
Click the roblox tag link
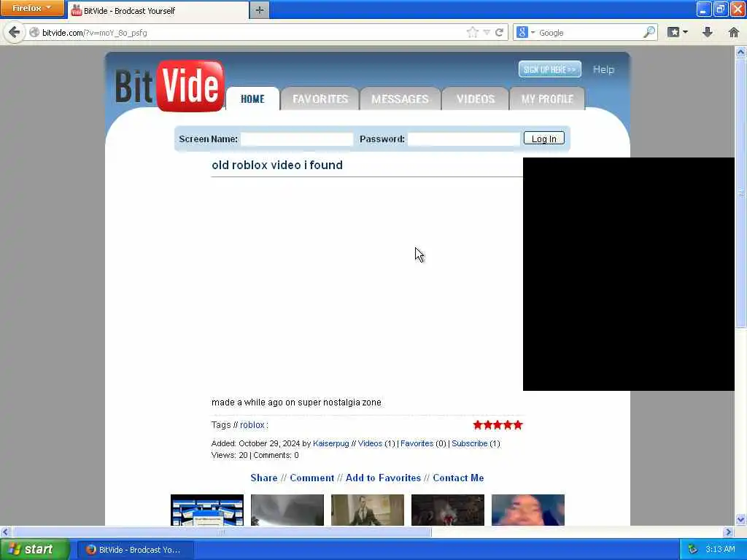[252, 425]
